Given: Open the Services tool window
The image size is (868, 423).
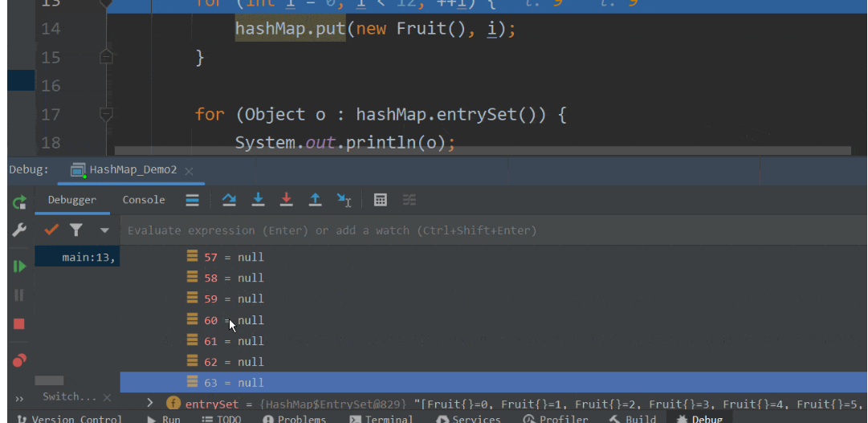Looking at the screenshot, I should click(x=468, y=419).
